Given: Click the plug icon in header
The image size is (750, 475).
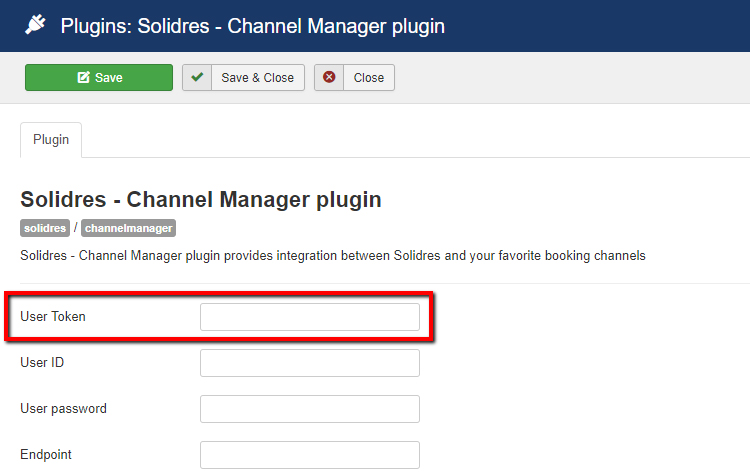Looking at the screenshot, I should point(35,24).
